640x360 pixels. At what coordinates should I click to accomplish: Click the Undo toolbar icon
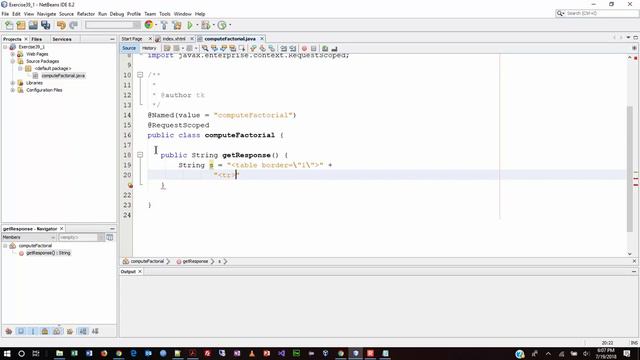(x=61, y=25)
